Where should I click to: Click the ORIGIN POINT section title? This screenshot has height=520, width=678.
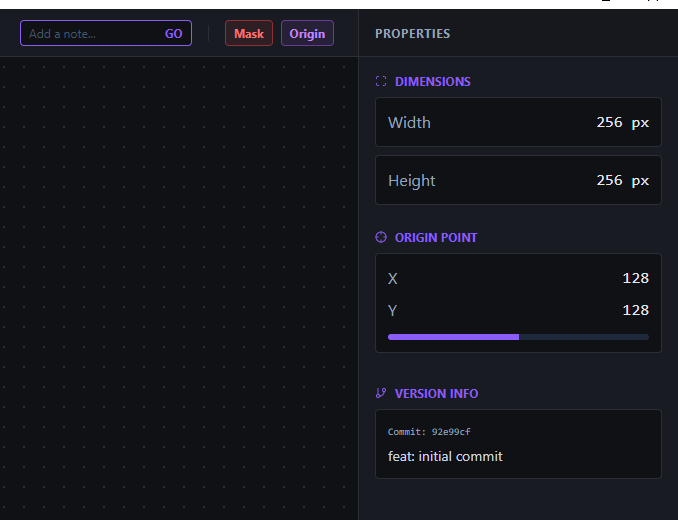pos(436,238)
